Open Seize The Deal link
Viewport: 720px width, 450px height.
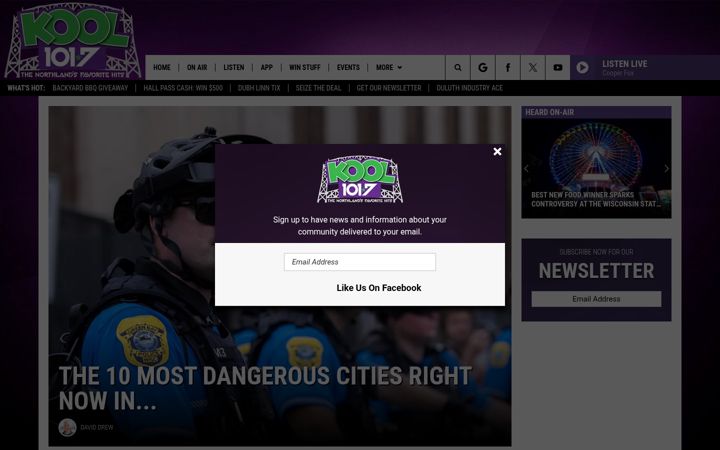318,88
